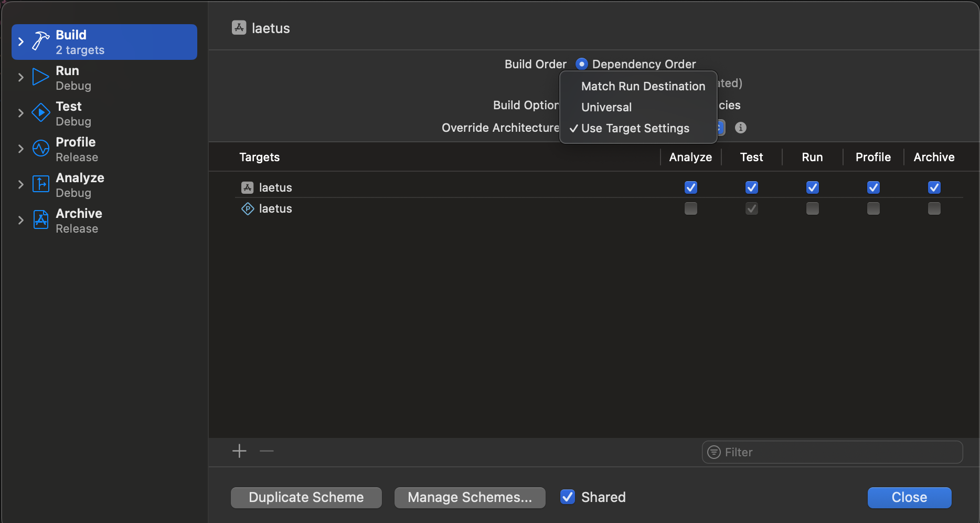Click the Analyze column header

pyautogui.click(x=691, y=157)
